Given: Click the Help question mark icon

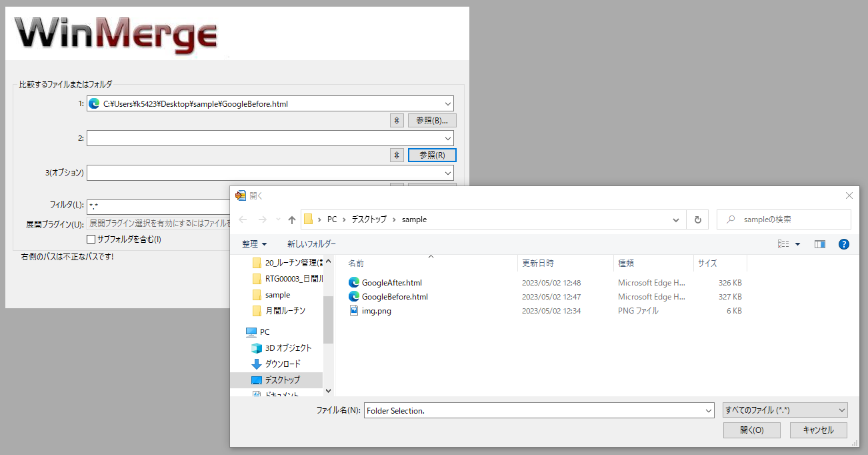Looking at the screenshot, I should 844,244.
